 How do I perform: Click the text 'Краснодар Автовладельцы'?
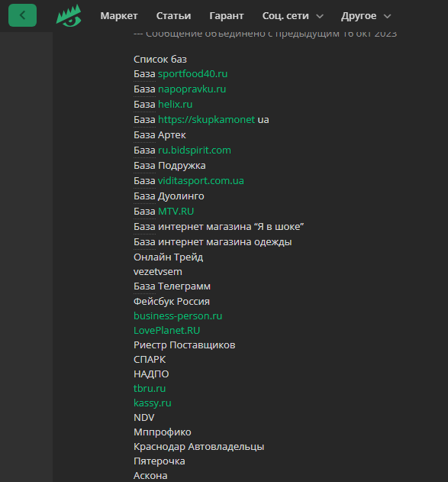(198, 447)
